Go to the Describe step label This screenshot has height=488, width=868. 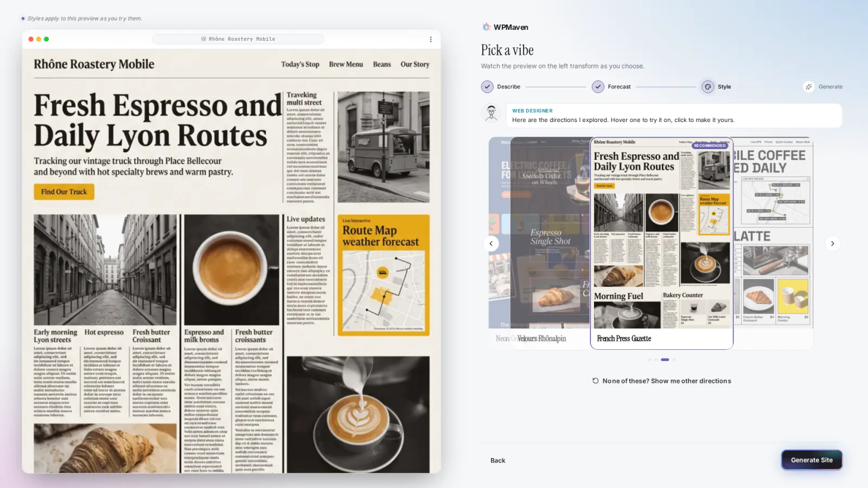point(508,87)
